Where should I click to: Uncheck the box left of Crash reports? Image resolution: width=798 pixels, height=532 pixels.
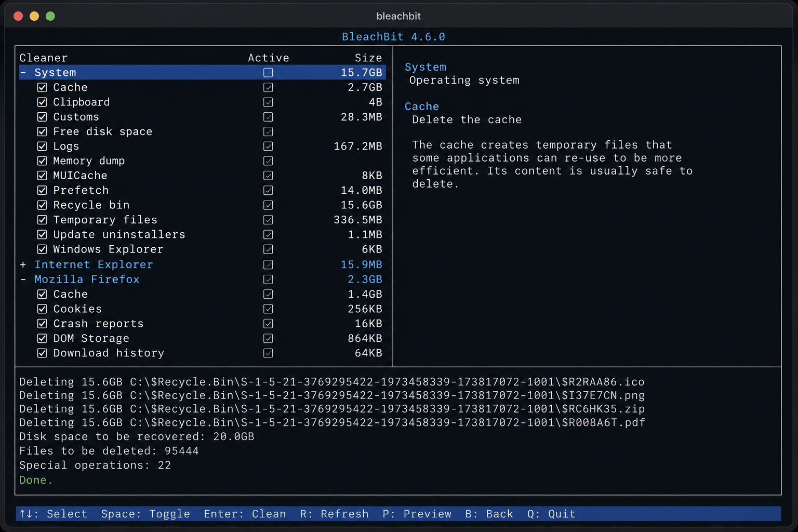click(42, 324)
